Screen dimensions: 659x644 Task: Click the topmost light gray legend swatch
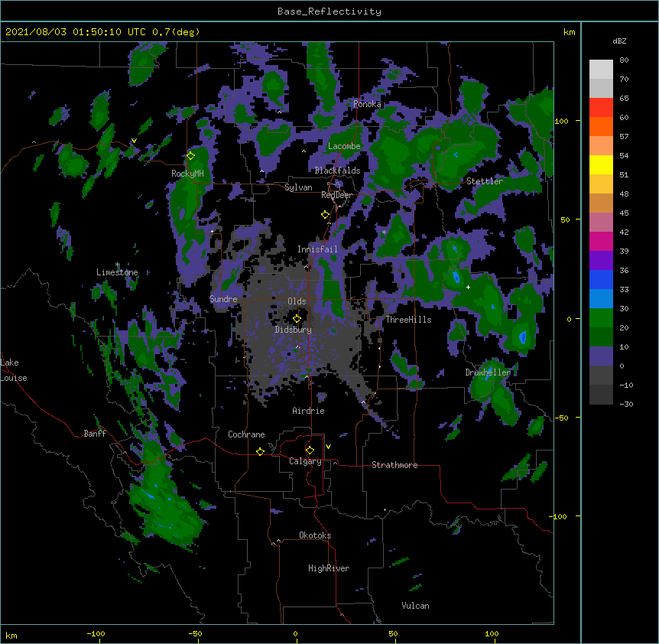[601, 70]
